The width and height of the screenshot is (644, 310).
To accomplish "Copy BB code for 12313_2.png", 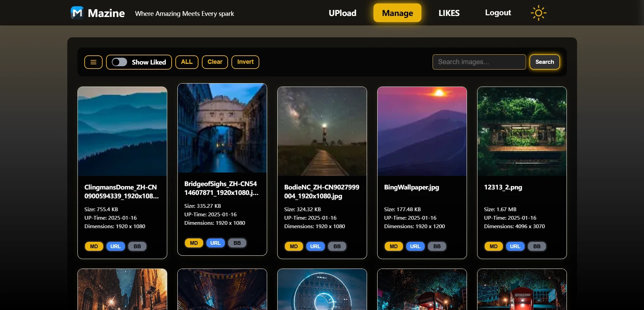I will pos(537,246).
